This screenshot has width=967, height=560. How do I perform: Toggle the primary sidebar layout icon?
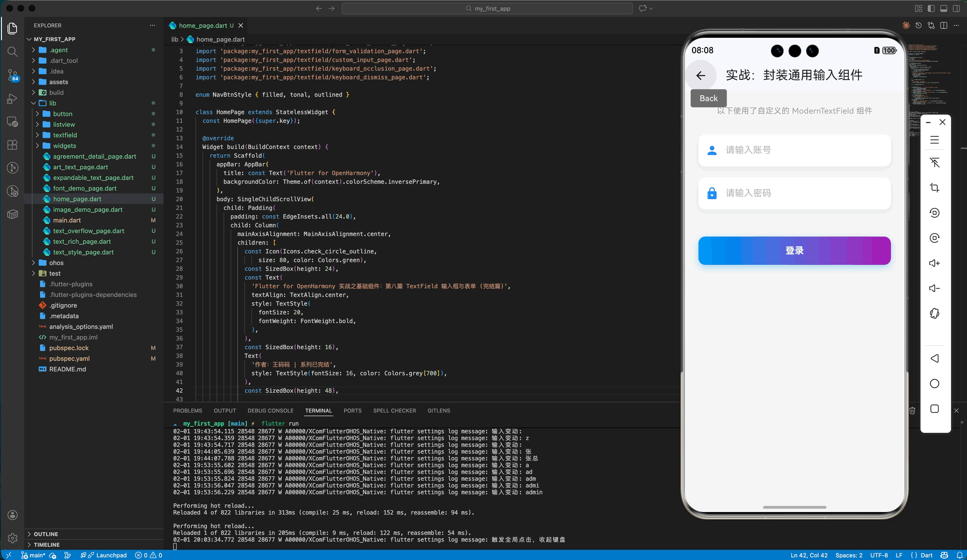click(931, 8)
